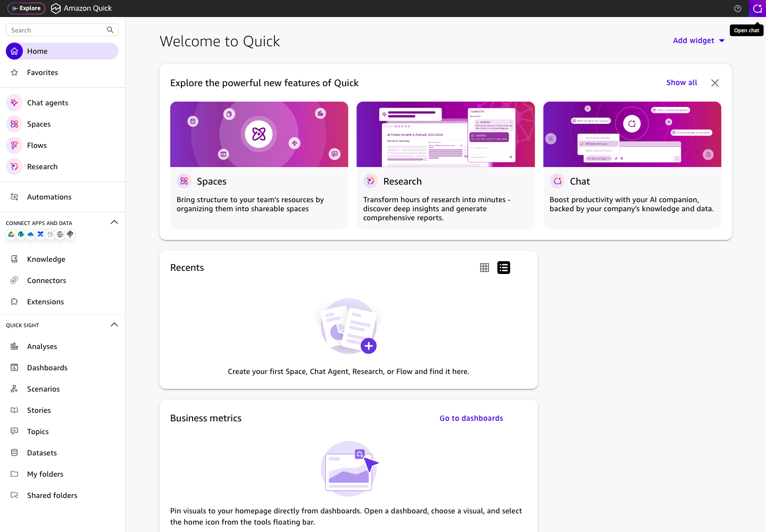Click the Amazon Quick logo
The image size is (766, 532).
pos(81,9)
